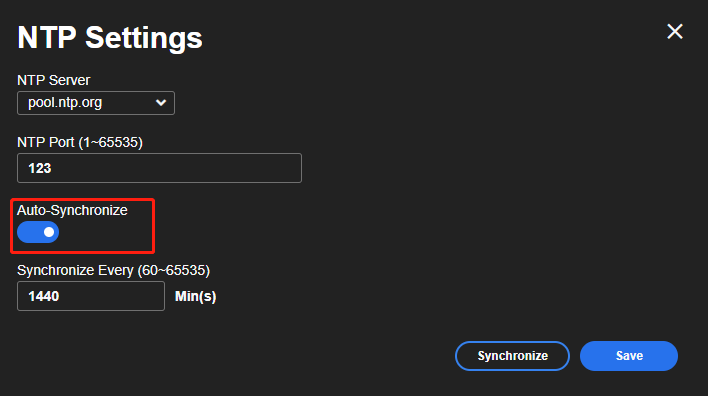Close the NTP Settings dialog

coord(675,32)
